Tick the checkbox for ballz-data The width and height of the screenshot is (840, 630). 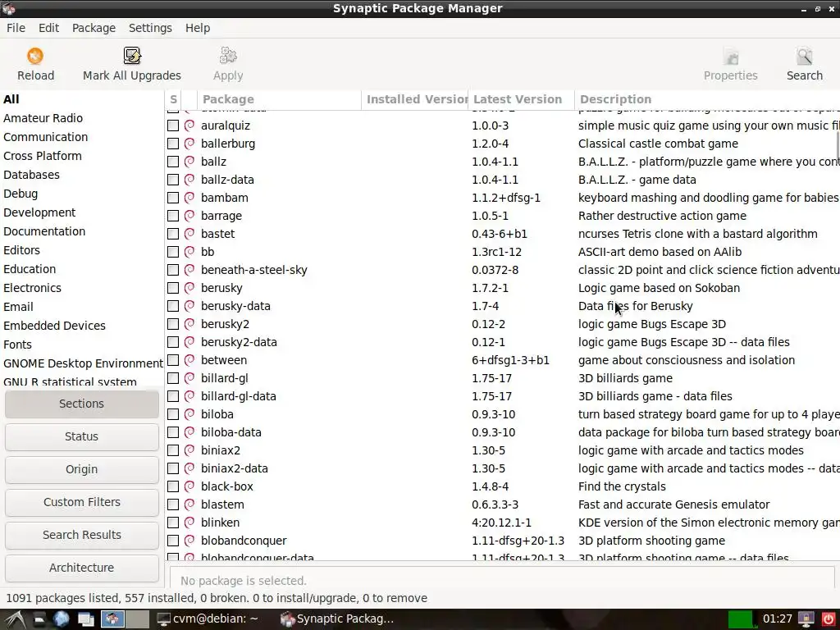point(173,180)
